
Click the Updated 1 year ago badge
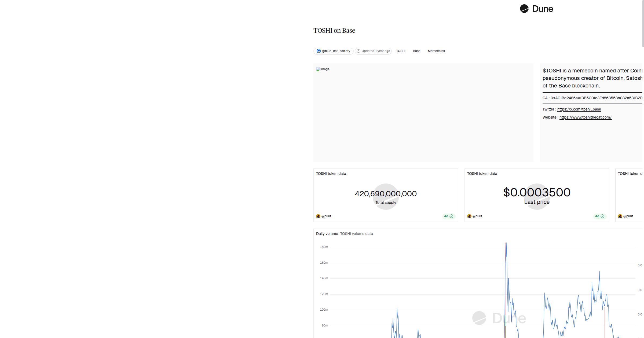pyautogui.click(x=373, y=51)
